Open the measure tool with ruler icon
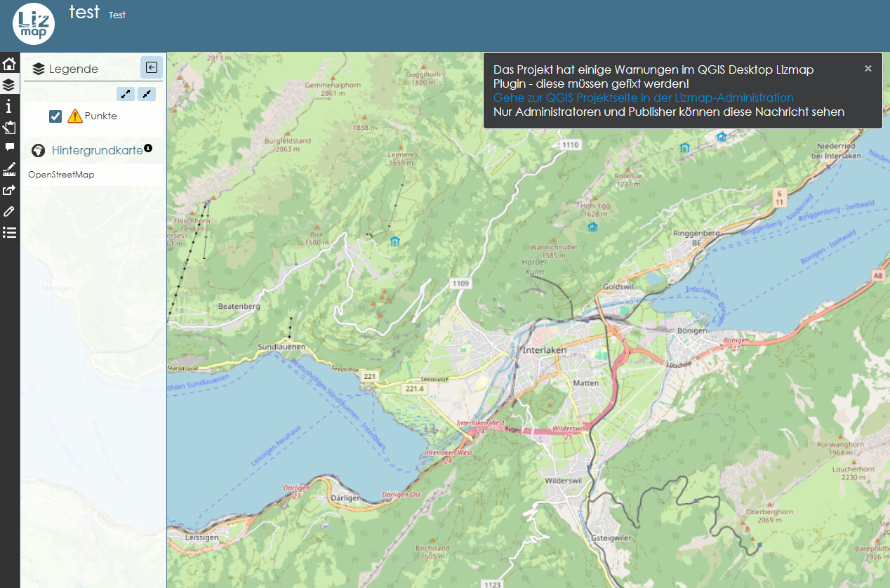Screen dimensions: 890x588 pyautogui.click(x=9, y=168)
